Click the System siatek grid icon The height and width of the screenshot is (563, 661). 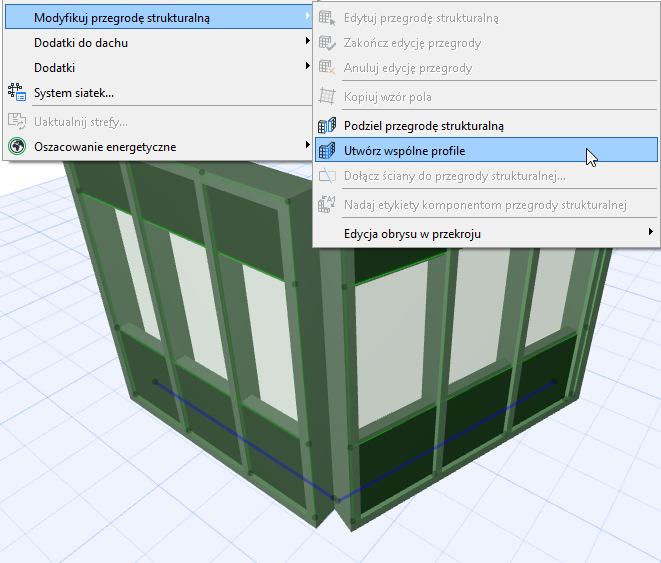(x=16, y=93)
